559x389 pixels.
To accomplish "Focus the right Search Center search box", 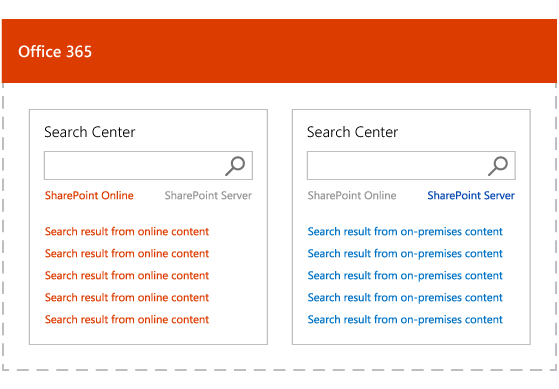I will tap(411, 165).
